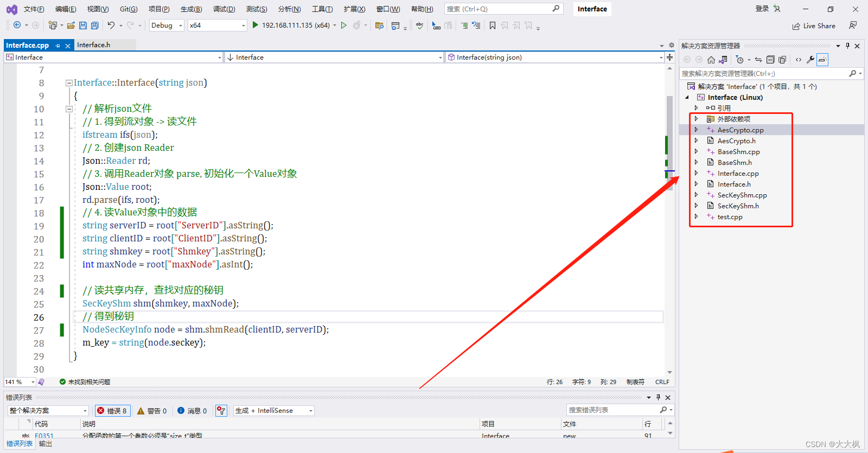Open the 生成 + IntelliSense dropdown
Image resolution: width=868 pixels, height=453 pixels.
(274, 411)
